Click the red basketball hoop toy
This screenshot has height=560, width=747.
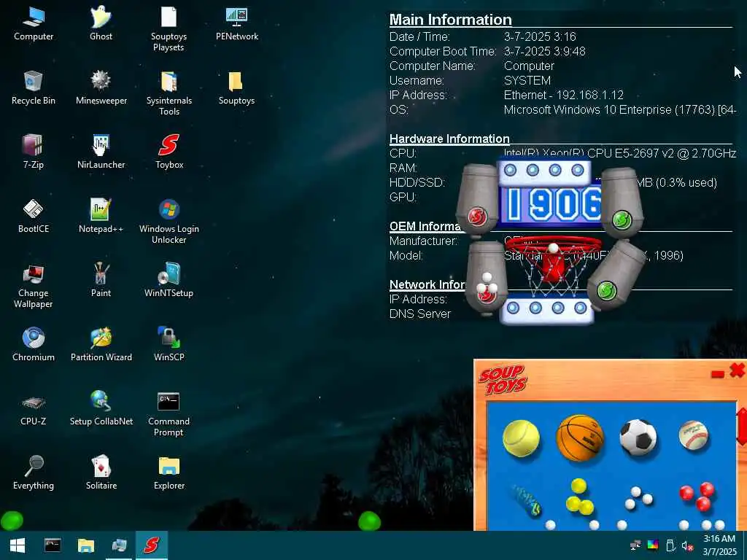pos(553,265)
